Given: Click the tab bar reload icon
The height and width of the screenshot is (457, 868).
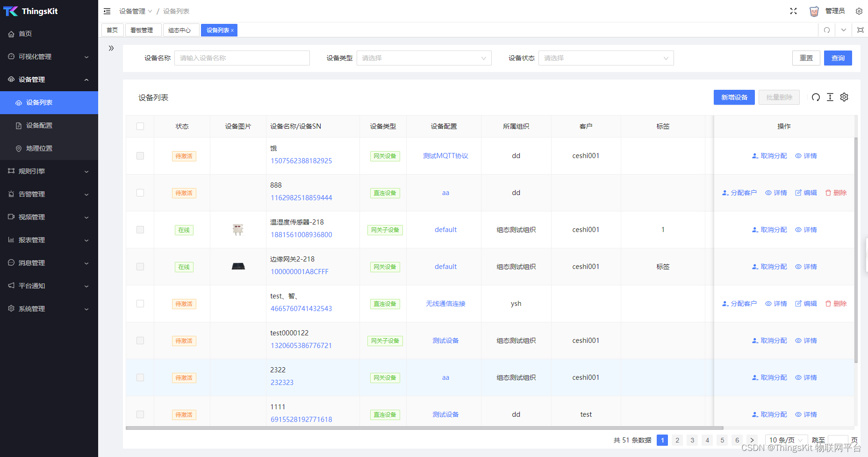Looking at the screenshot, I should 827,30.
